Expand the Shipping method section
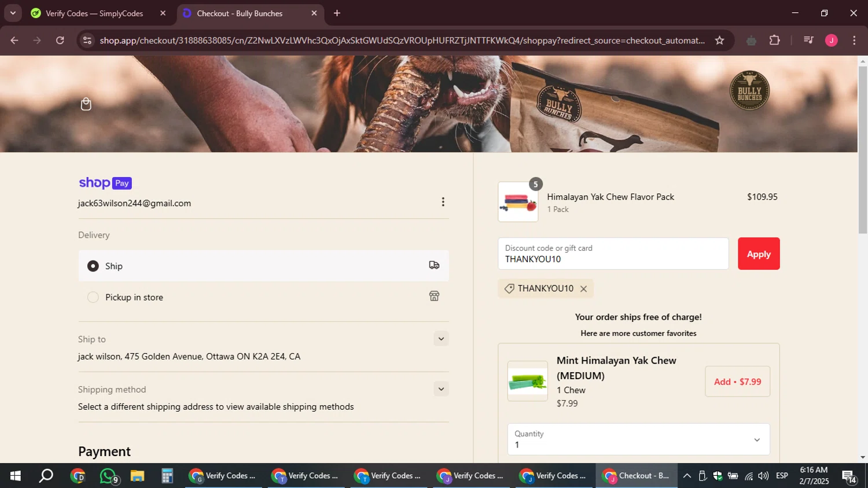Image resolution: width=868 pixels, height=488 pixels. pyautogui.click(x=441, y=389)
